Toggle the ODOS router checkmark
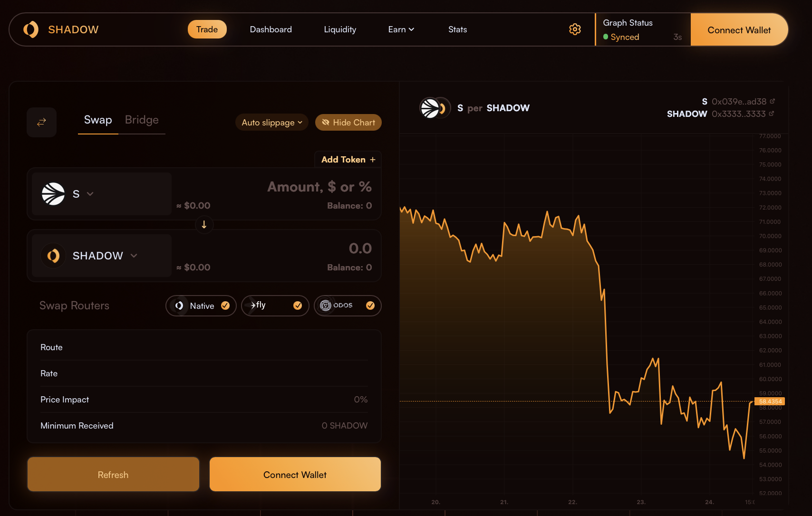The width and height of the screenshot is (812, 516). coord(370,306)
